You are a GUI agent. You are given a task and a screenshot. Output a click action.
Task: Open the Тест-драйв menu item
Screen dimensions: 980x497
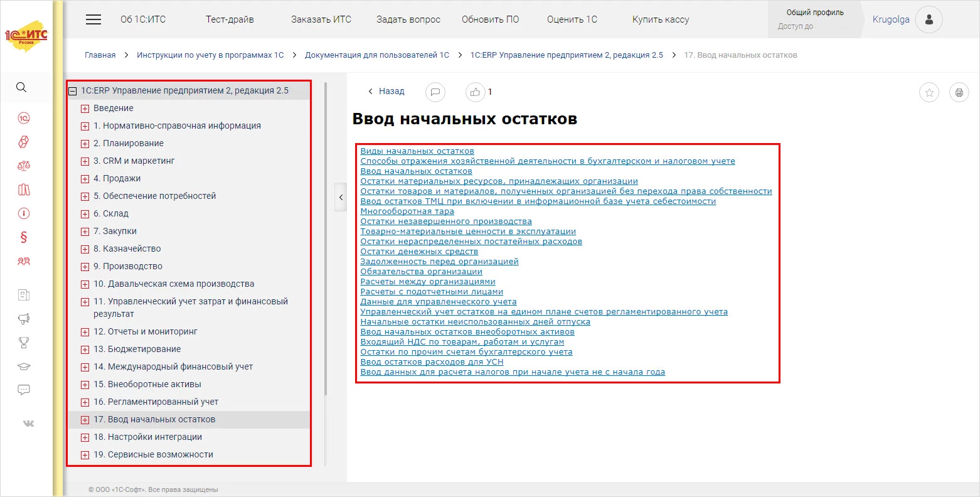(230, 19)
